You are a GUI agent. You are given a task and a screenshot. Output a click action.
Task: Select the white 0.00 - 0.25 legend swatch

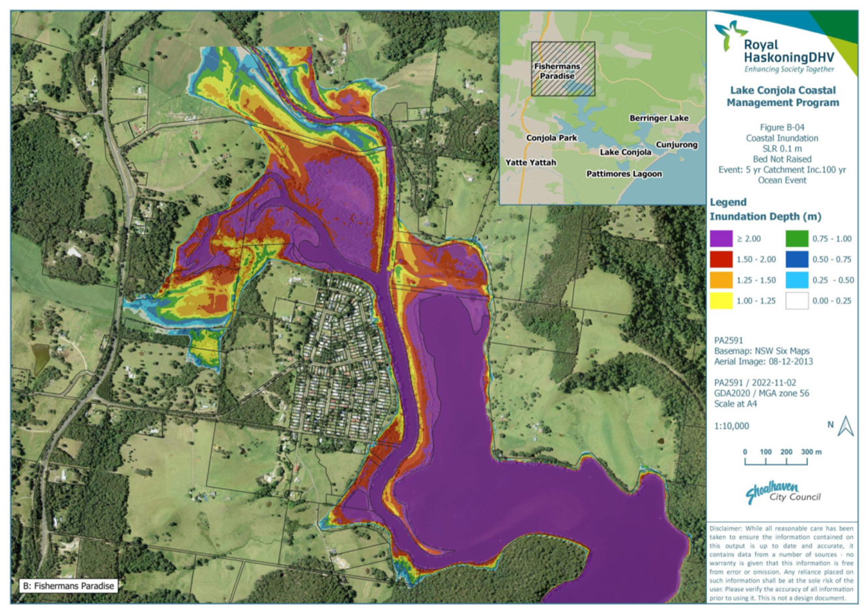pyautogui.click(x=796, y=300)
